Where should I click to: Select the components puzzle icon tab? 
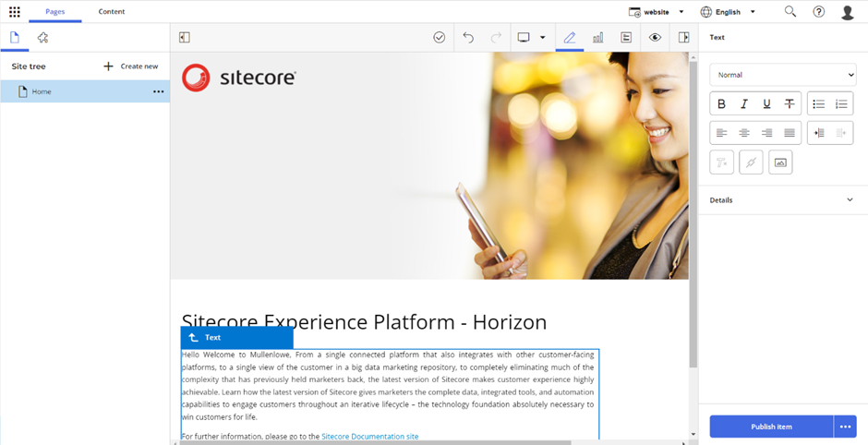[x=42, y=38]
